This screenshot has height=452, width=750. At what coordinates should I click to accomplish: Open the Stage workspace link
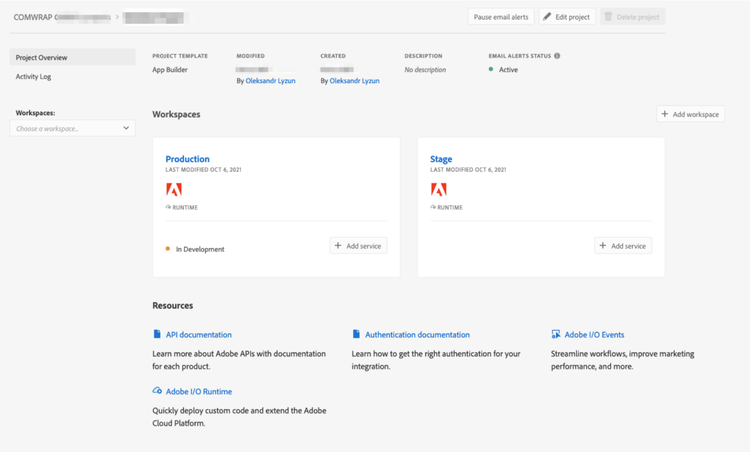(x=441, y=159)
